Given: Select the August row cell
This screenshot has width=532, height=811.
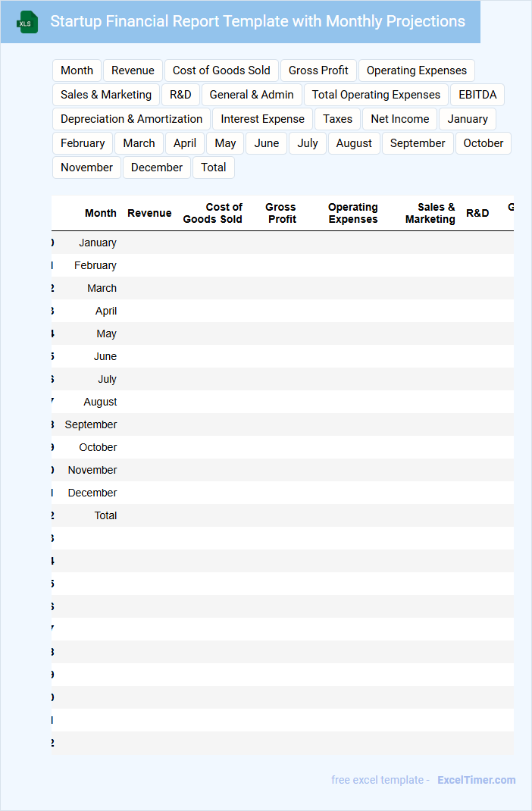Looking at the screenshot, I should pyautogui.click(x=100, y=402).
